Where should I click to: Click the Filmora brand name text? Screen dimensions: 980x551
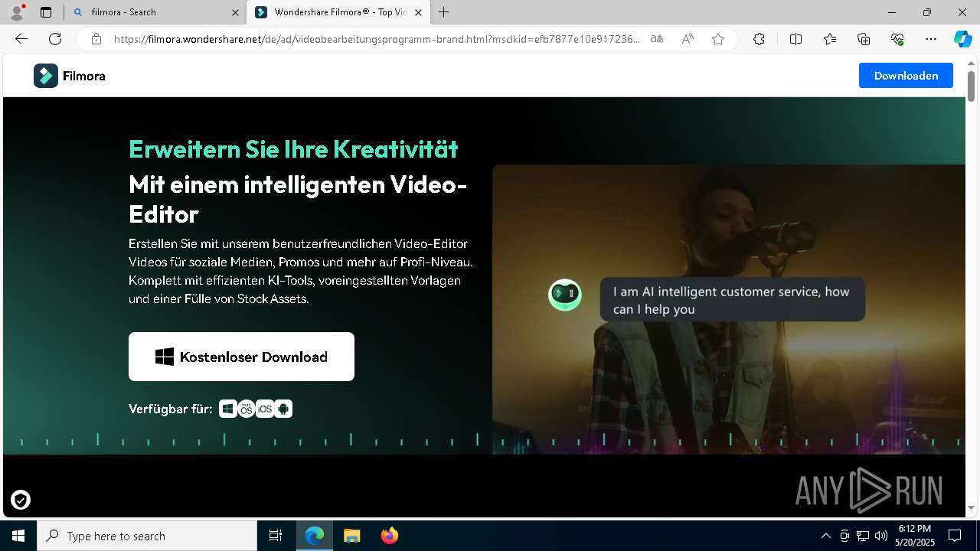(83, 76)
